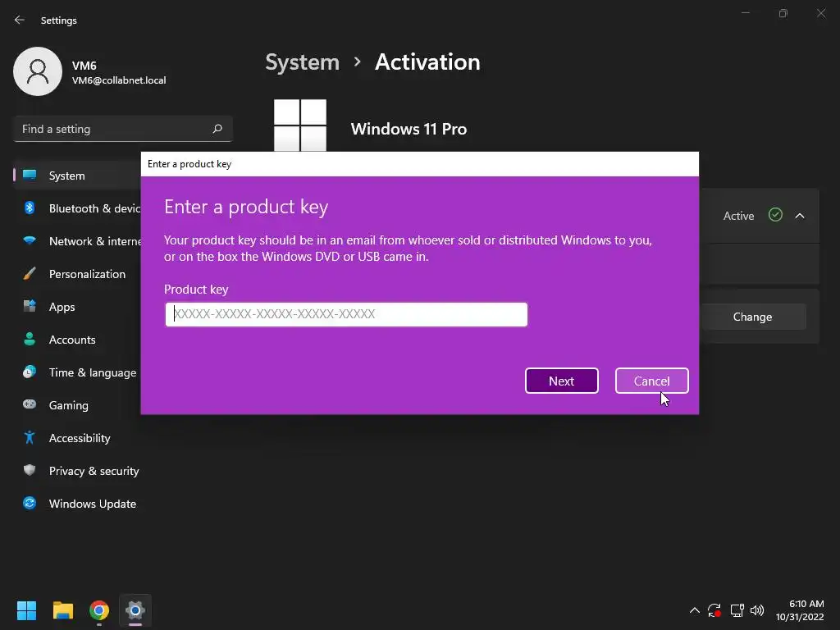Image resolution: width=840 pixels, height=630 pixels.
Task: Open Gaming settings
Action: tap(78, 405)
